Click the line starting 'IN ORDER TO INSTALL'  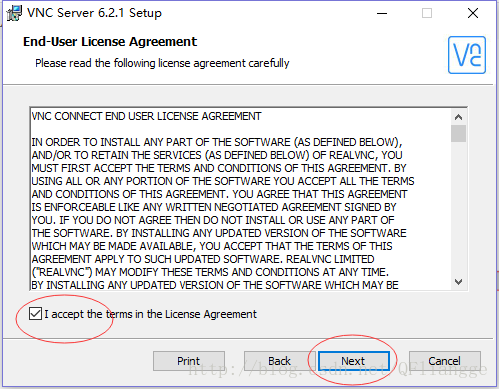tap(217, 142)
